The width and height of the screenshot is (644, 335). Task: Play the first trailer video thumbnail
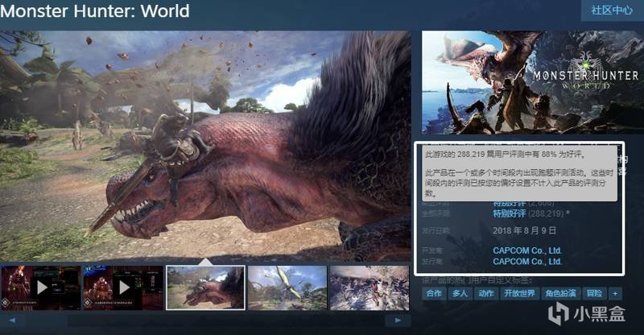(41, 287)
